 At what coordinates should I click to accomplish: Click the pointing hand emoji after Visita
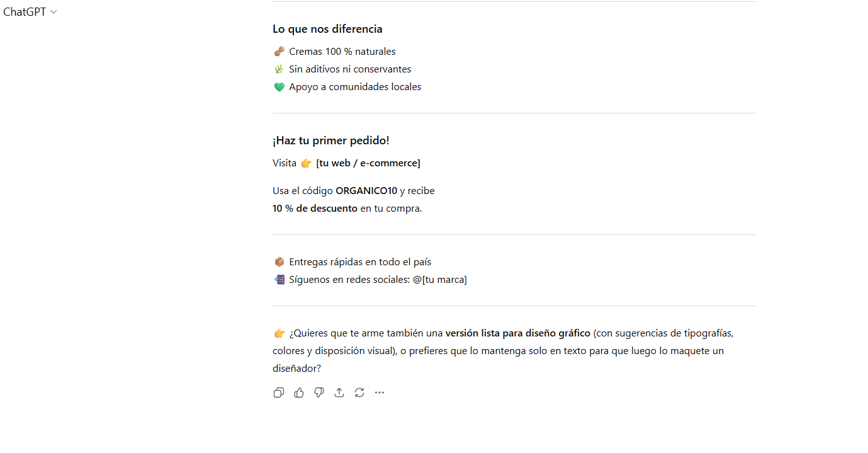306,163
